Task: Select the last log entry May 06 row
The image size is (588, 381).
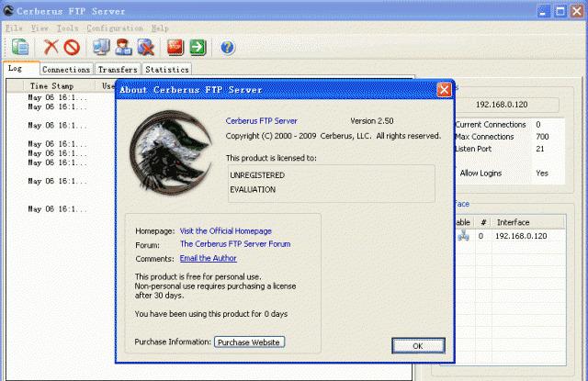Action: tap(58, 208)
